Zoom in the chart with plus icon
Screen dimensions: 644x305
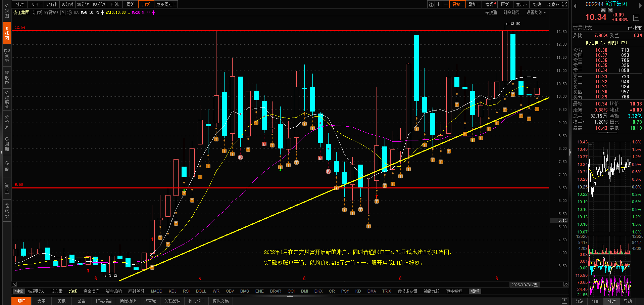click(x=438, y=4)
